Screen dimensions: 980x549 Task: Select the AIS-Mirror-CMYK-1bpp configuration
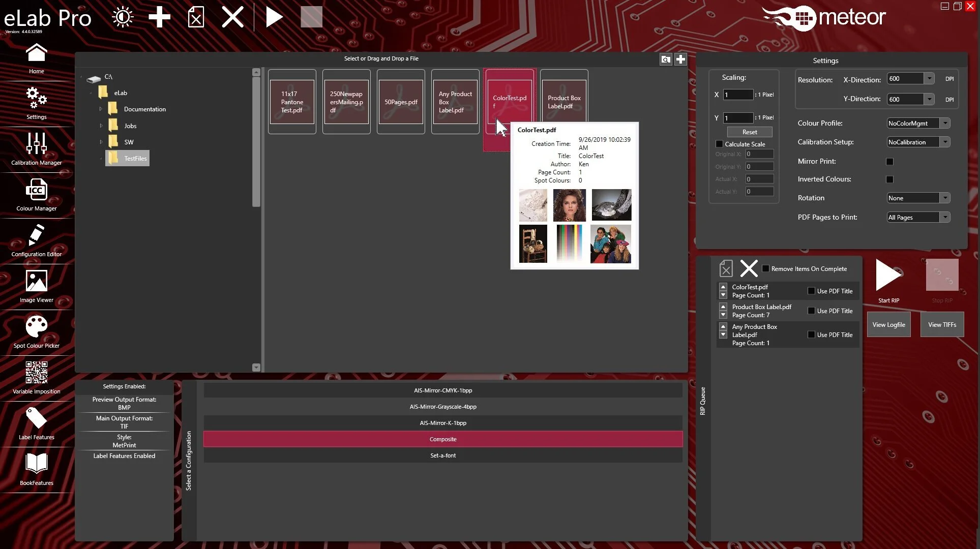pos(442,390)
